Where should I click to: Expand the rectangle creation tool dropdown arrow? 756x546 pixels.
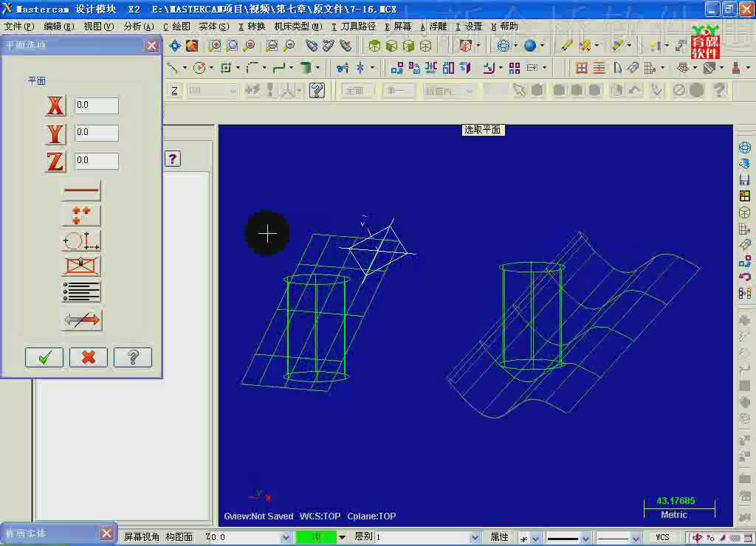(238, 68)
